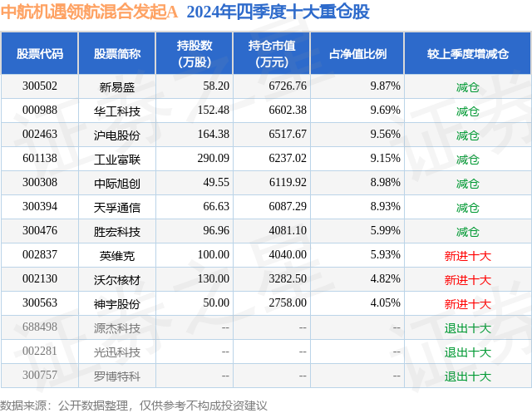This screenshot has height=413, width=532.
Task: Click stock code 601138
Action: pos(40,159)
